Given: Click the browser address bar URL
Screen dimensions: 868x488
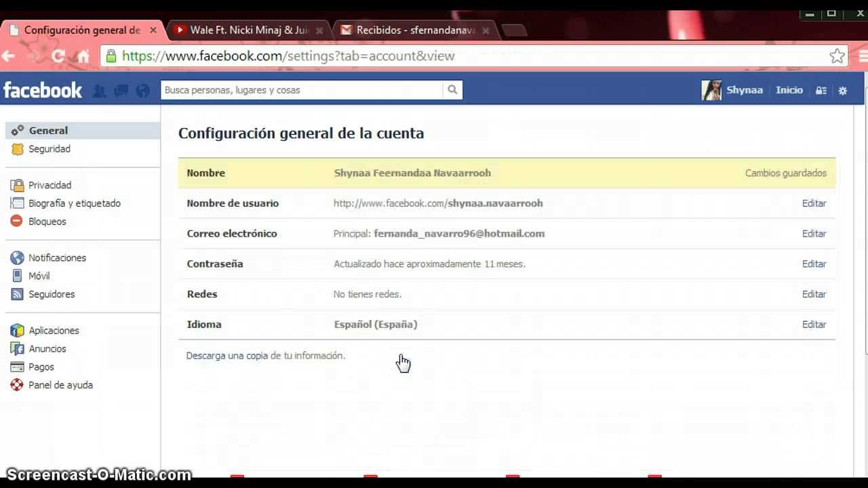Looking at the screenshot, I should click(x=288, y=56).
